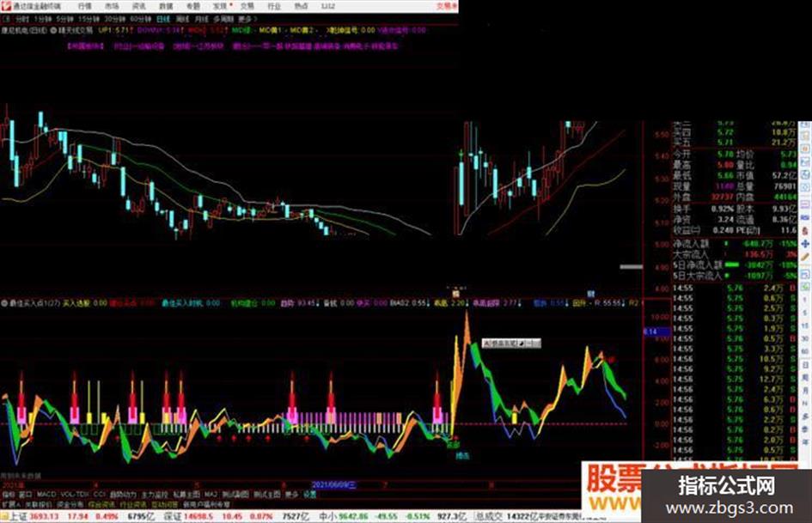Click the 趋势动力 indicator tab
The width and height of the screenshot is (812, 523).
tap(123, 495)
